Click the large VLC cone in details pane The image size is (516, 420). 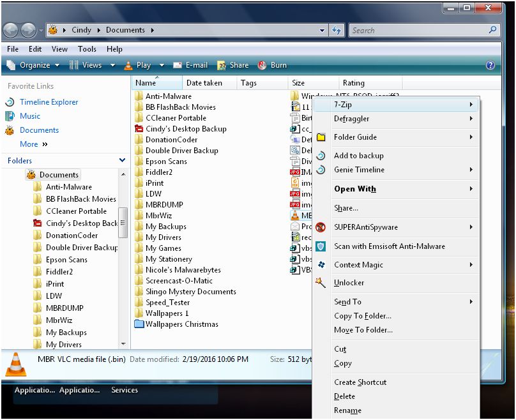16,364
